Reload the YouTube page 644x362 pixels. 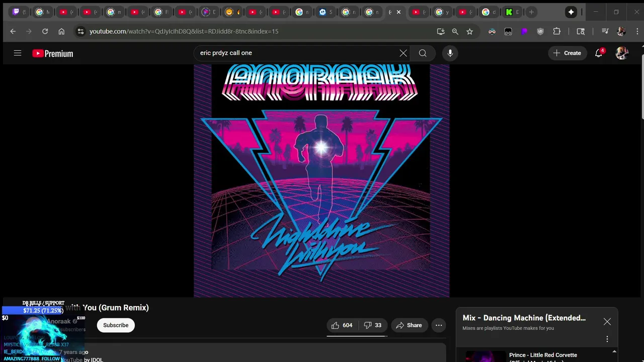coord(45,31)
